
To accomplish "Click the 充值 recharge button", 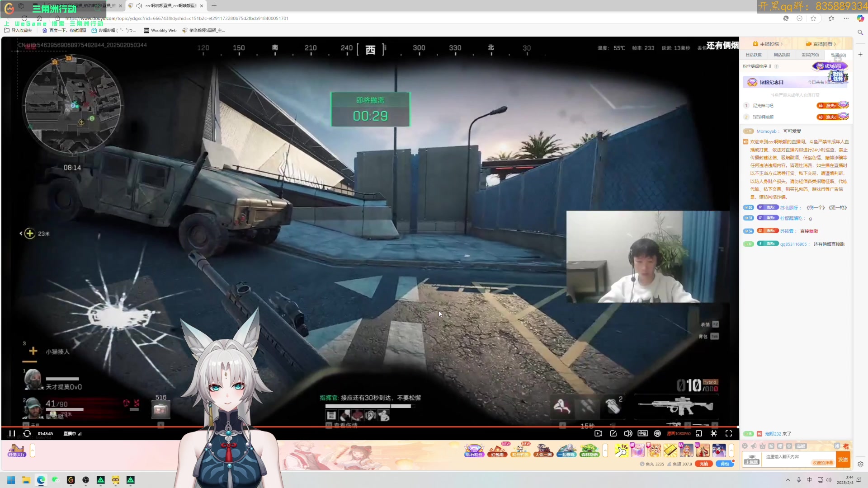I will tap(704, 464).
